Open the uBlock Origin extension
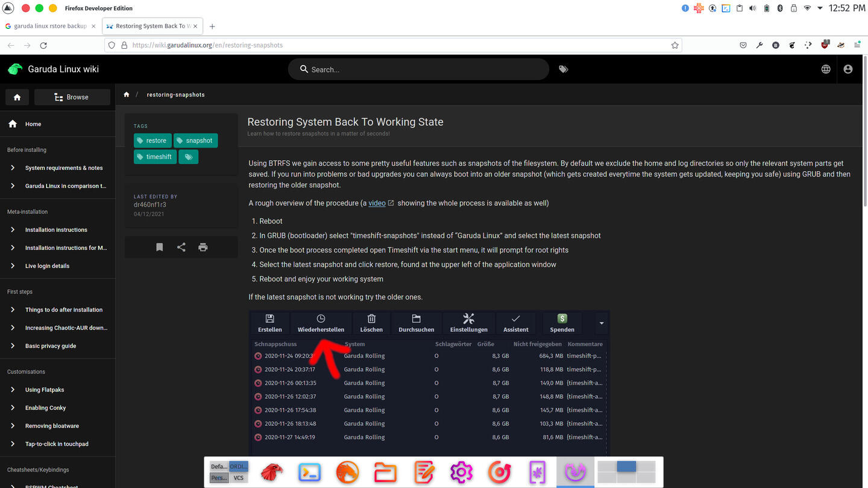 (x=825, y=45)
